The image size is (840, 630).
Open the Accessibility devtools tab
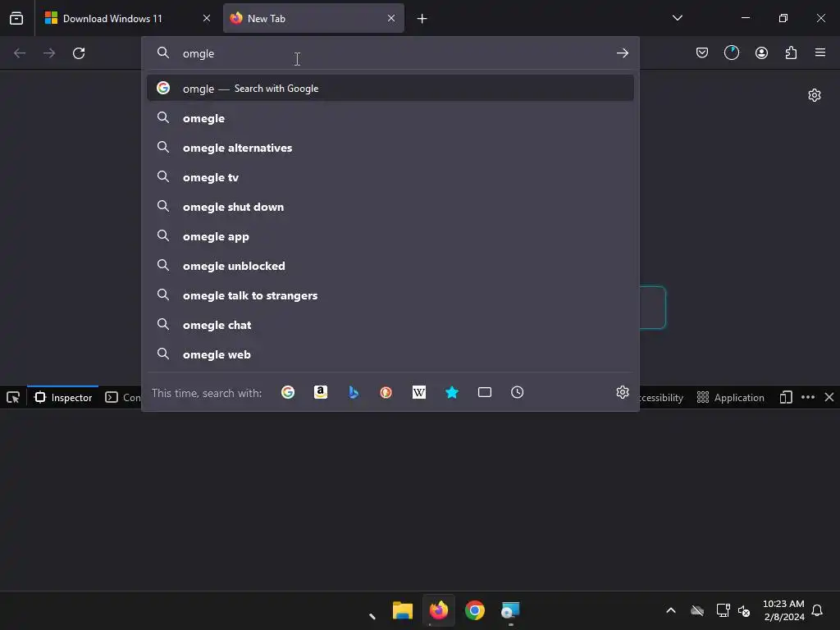(661, 398)
